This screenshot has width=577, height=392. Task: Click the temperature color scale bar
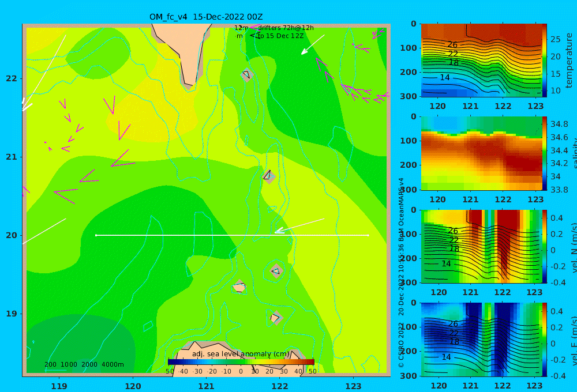545,61
